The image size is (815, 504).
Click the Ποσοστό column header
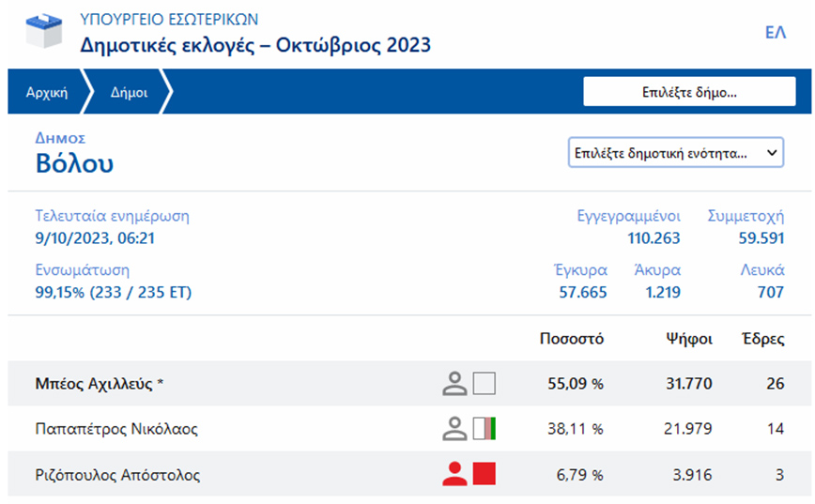[571, 339]
